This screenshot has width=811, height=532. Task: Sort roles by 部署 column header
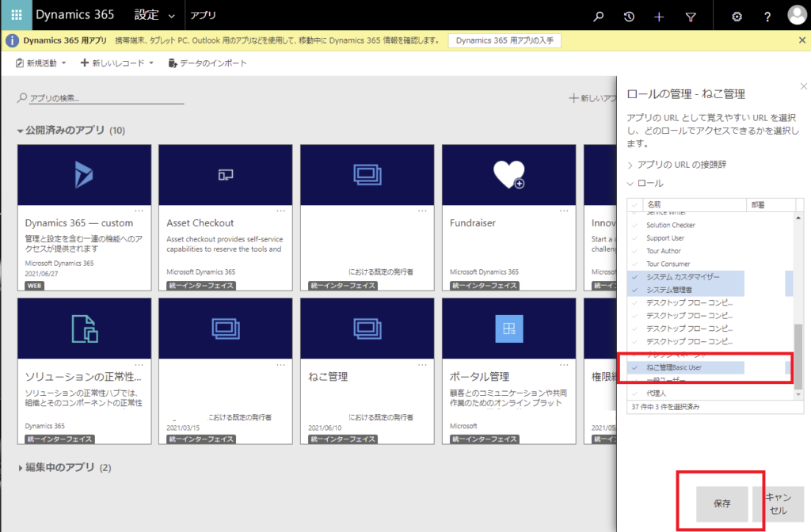click(x=771, y=205)
